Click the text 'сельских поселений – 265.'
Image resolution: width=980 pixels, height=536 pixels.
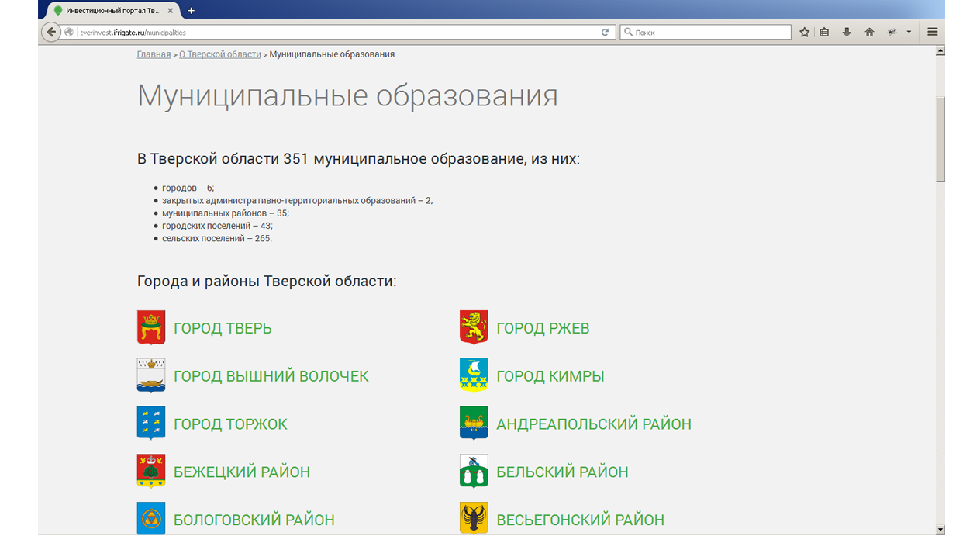click(217, 238)
